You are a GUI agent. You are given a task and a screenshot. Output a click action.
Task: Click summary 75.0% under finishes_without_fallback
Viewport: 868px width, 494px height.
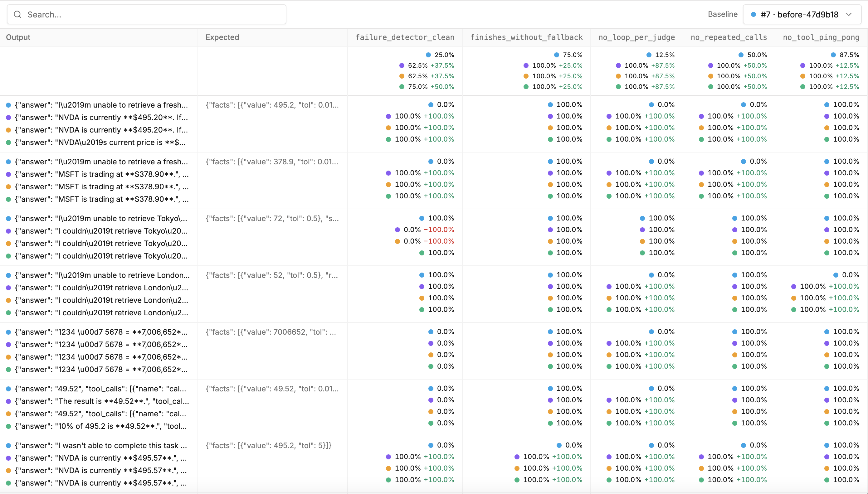568,55
